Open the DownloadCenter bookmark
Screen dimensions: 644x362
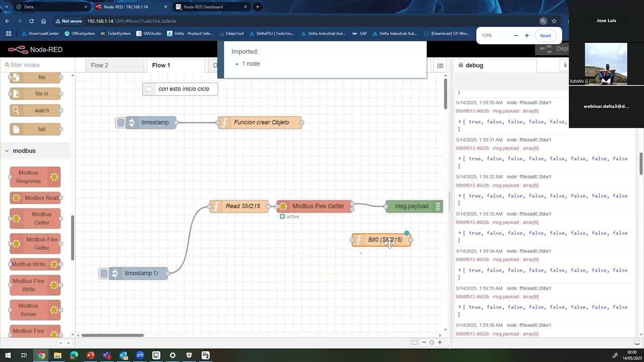click(x=40, y=34)
